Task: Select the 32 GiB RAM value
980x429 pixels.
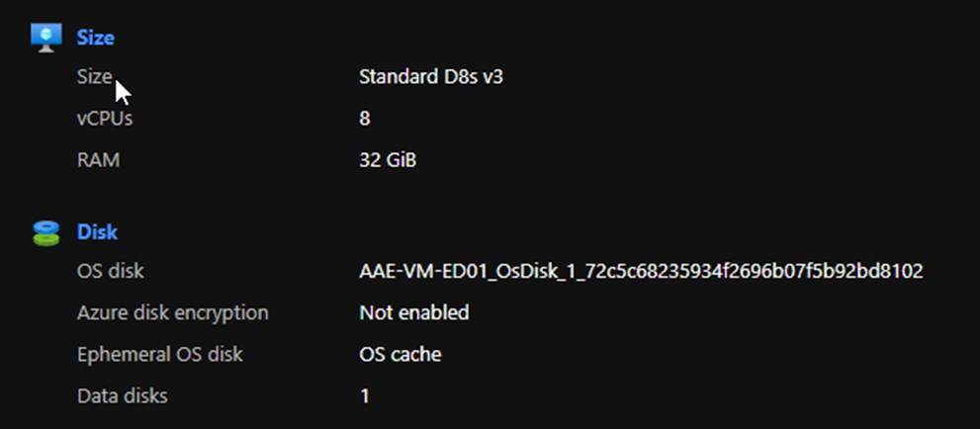Action: (388, 160)
